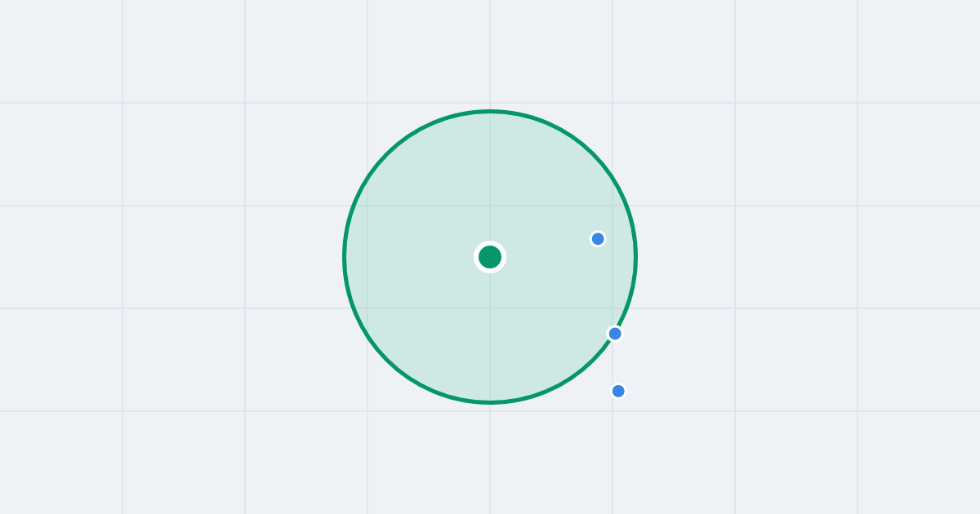Viewport: 980px width, 514px height.
Task: Select the blue dot on the circle's edge
Action: point(615,334)
